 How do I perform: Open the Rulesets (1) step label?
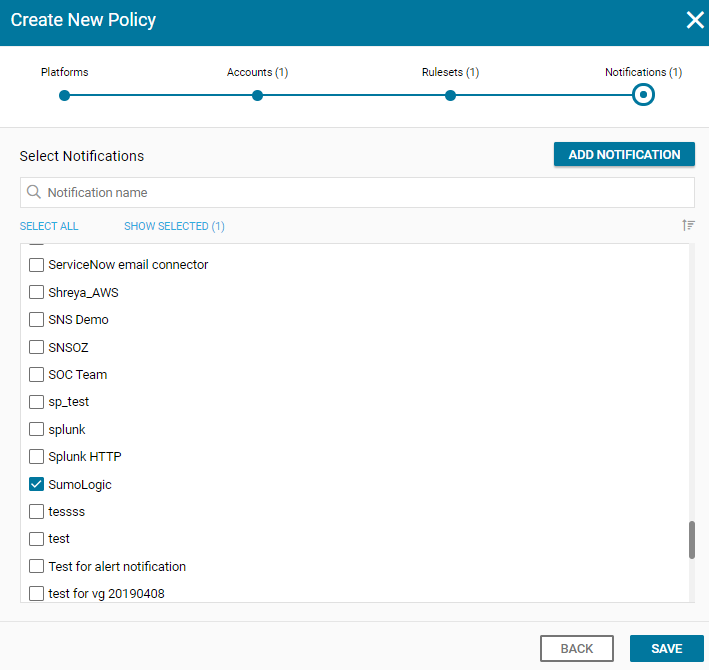(450, 72)
